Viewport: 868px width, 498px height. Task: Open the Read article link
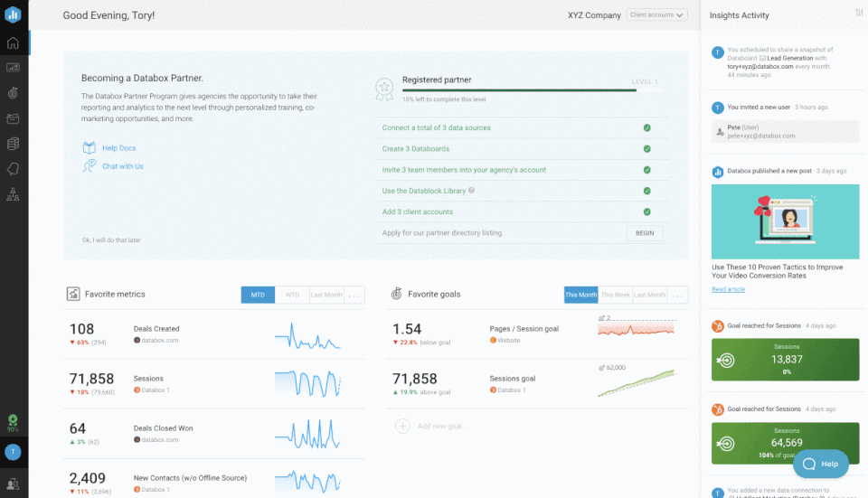pyautogui.click(x=728, y=289)
